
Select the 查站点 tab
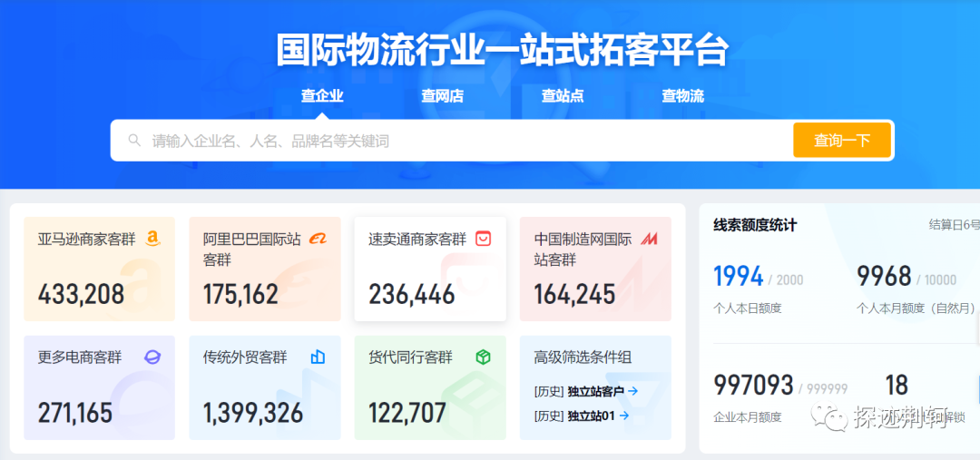[x=563, y=95]
